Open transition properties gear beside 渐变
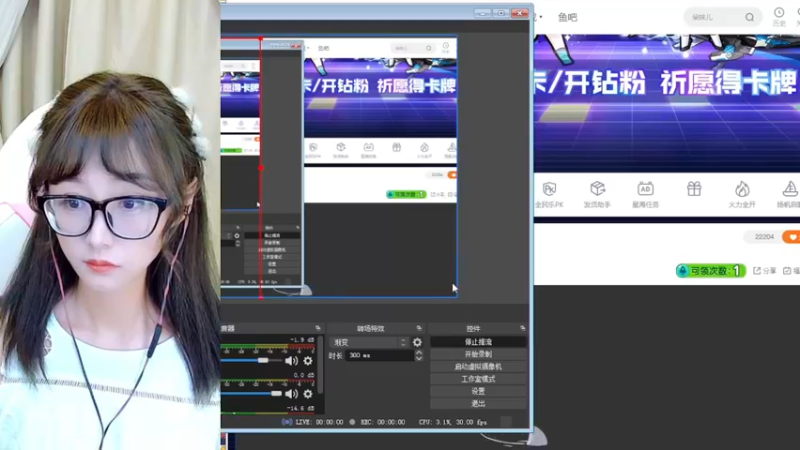The width and height of the screenshot is (800, 450). coord(417,342)
